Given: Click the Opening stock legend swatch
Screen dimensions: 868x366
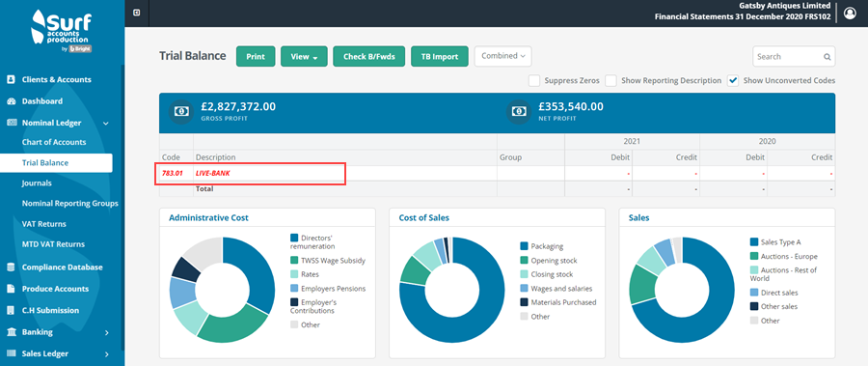Looking at the screenshot, I should 524,260.
